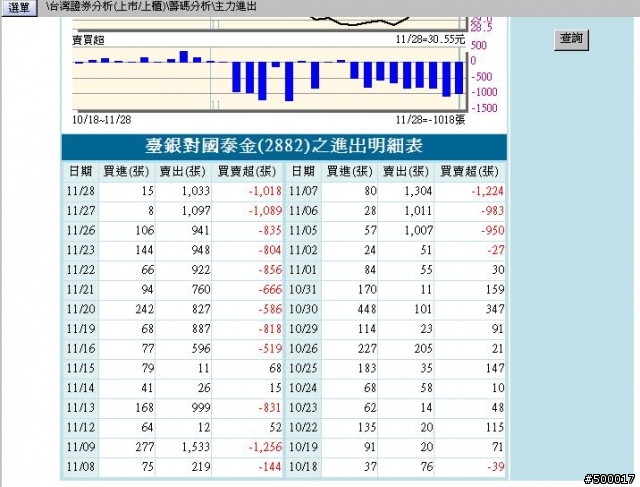The width and height of the screenshot is (640, 487).
Task: Select the date cell 11/12
Action: (x=80, y=427)
